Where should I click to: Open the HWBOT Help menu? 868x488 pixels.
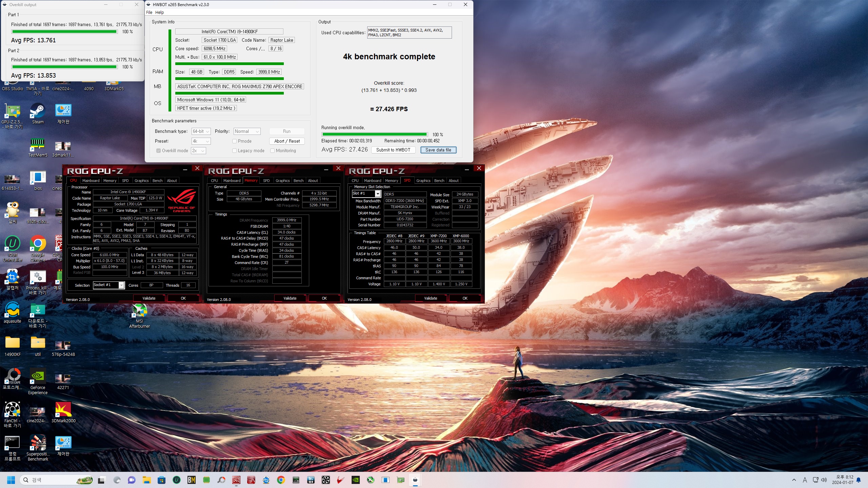[x=159, y=13]
